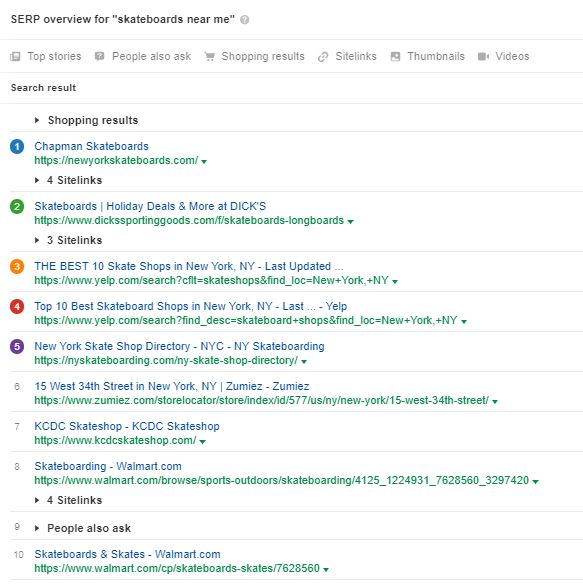Click the Thumbnails image icon
This screenshot has height=587, width=583.
click(395, 57)
